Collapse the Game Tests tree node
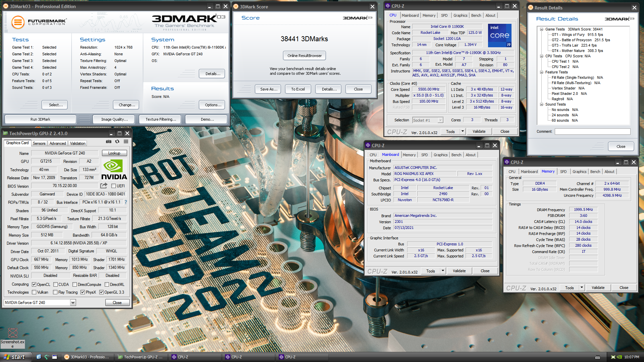The image size is (644, 362). (x=541, y=29)
